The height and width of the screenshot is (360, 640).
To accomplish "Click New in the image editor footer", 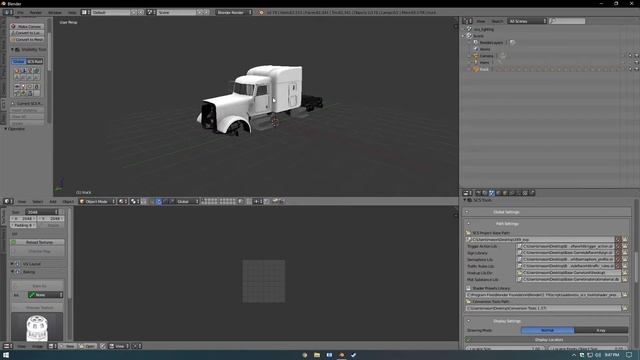I will (68, 346).
